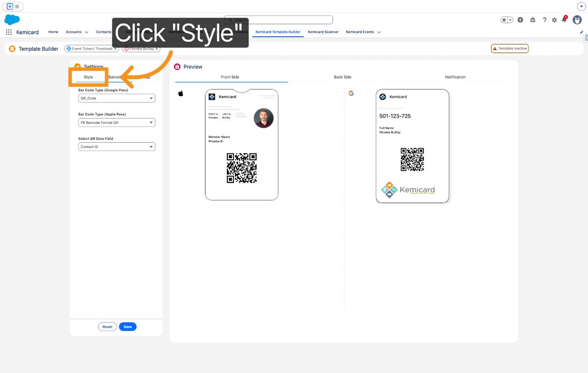588x373 pixels.
Task: Expand the Accounts tab chevron
Action: click(87, 32)
